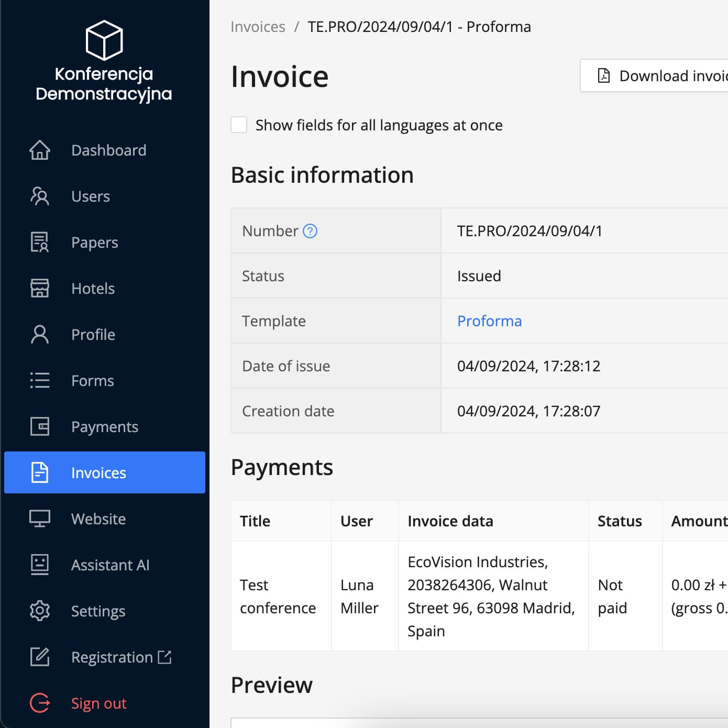
Task: Open the Dashboard menu item
Action: click(x=105, y=150)
